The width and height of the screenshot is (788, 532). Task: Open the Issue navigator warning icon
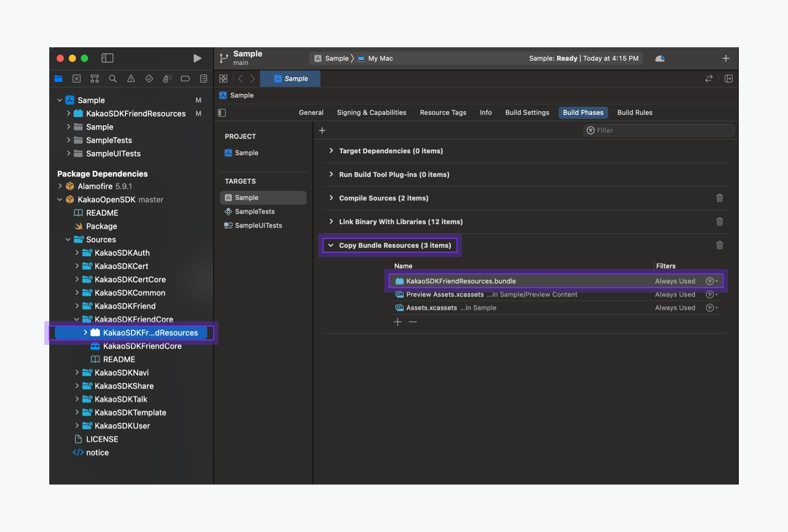tap(131, 78)
